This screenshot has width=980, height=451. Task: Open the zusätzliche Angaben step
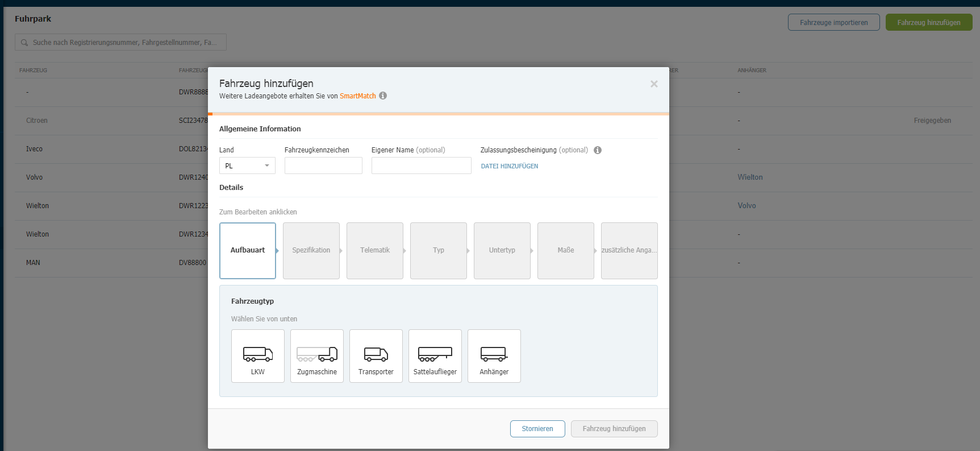pyautogui.click(x=629, y=250)
